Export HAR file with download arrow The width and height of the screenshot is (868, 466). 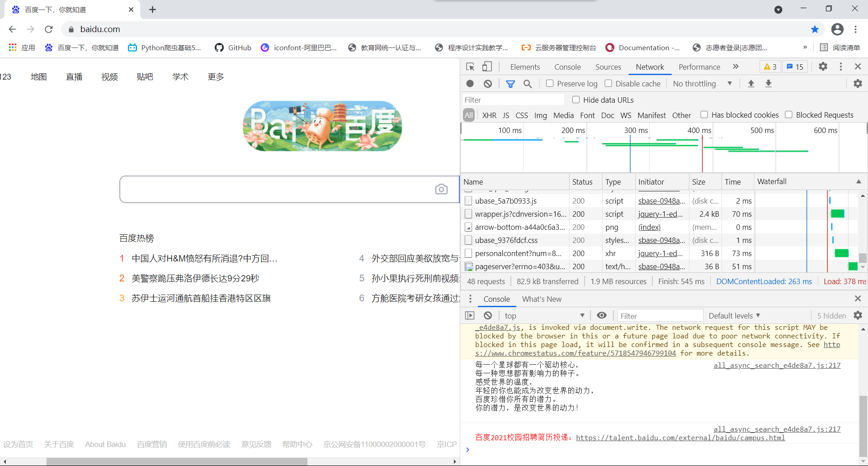point(769,84)
